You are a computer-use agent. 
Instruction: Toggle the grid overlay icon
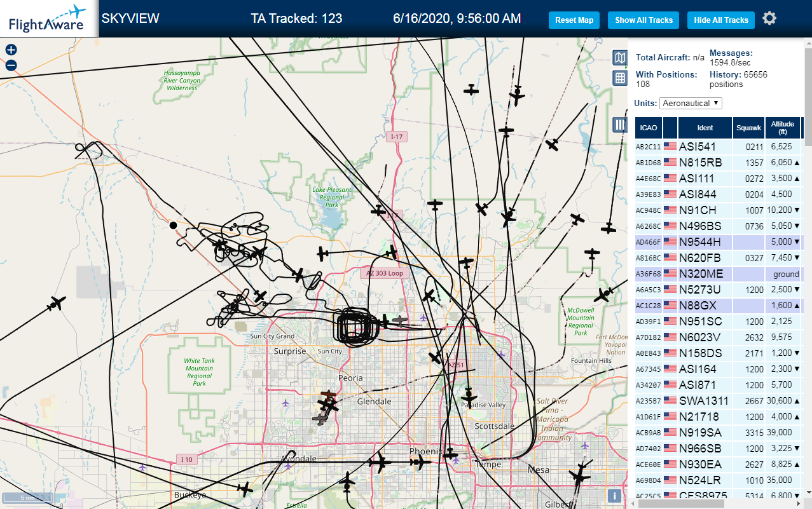[620, 78]
